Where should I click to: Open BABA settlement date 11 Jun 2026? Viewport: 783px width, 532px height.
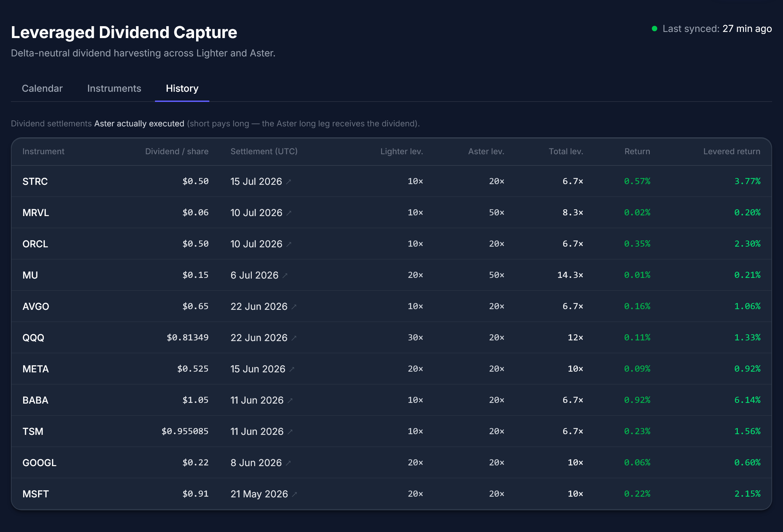pos(257,400)
